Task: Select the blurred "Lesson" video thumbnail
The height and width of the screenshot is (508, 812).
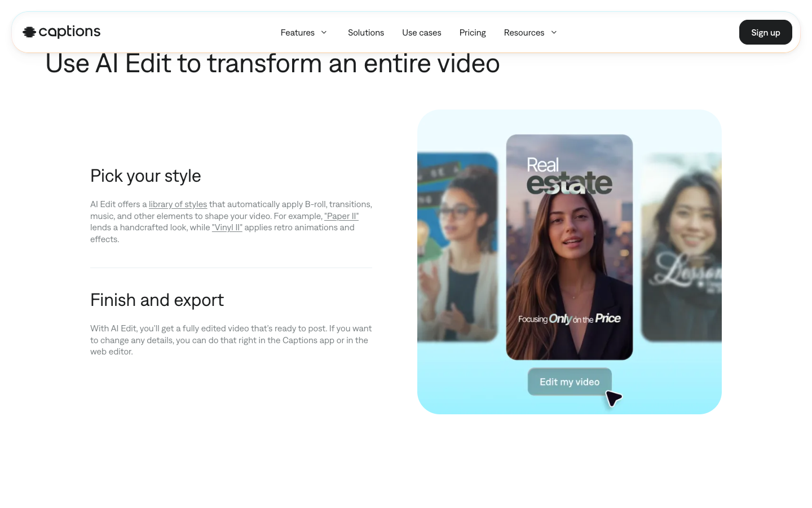Action: click(x=681, y=247)
